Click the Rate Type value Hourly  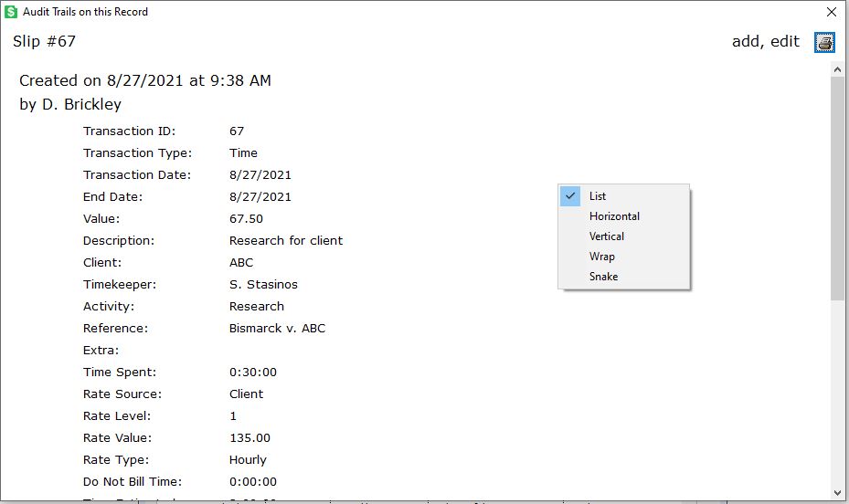[x=248, y=459]
